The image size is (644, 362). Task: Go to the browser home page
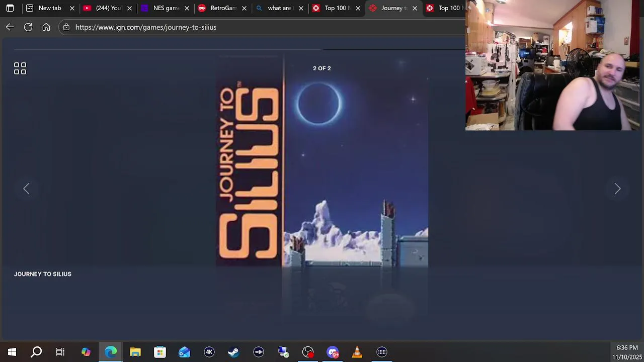[46, 27]
